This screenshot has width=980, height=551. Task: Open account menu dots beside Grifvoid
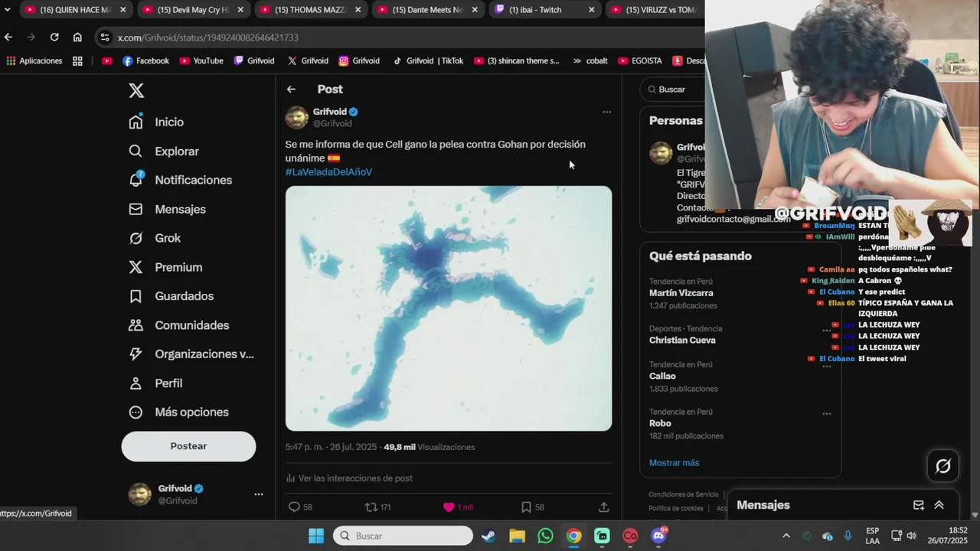click(x=259, y=494)
